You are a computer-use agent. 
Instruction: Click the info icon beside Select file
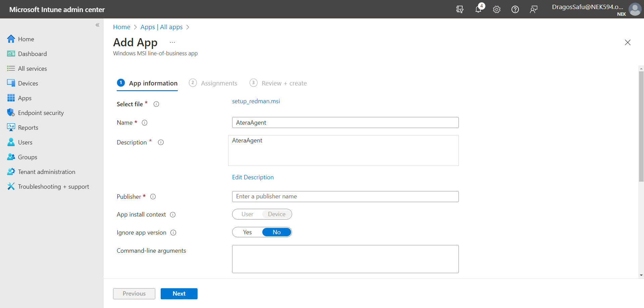click(156, 104)
